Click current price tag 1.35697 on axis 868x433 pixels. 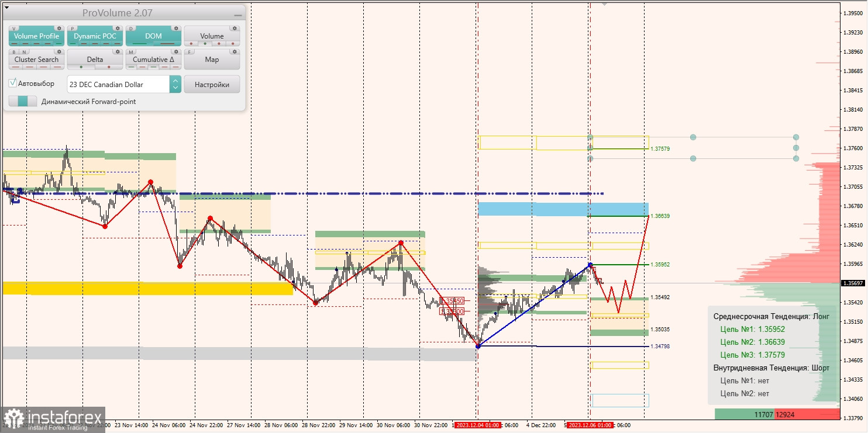coord(853,283)
